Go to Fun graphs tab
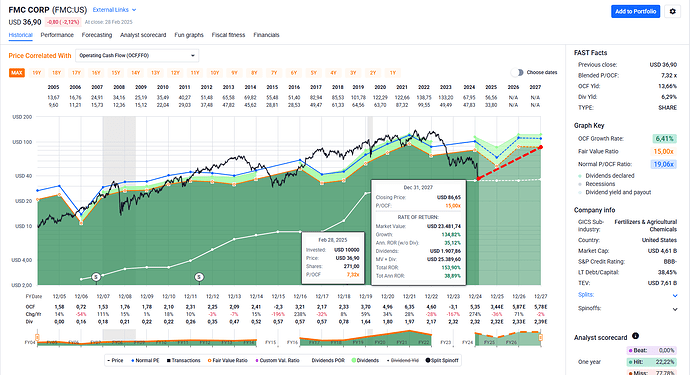Screen dimensions: 690x375 tap(189, 35)
